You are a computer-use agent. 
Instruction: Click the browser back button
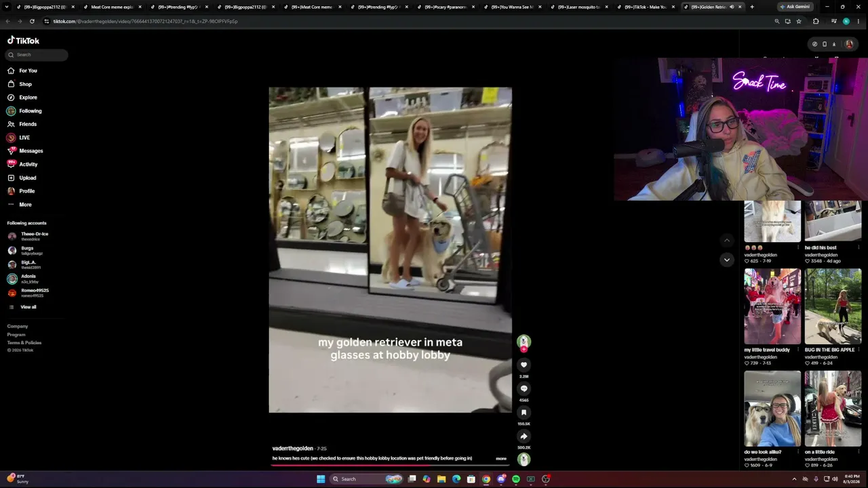8,21
